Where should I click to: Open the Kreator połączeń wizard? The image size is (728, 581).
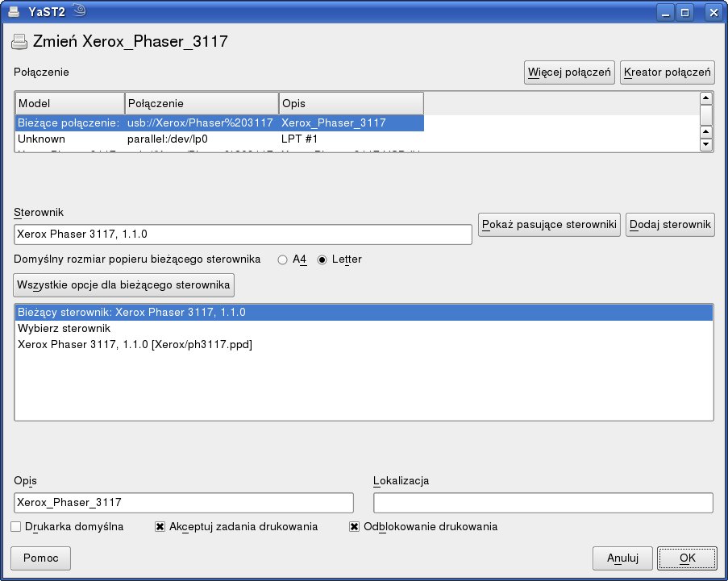pos(668,73)
